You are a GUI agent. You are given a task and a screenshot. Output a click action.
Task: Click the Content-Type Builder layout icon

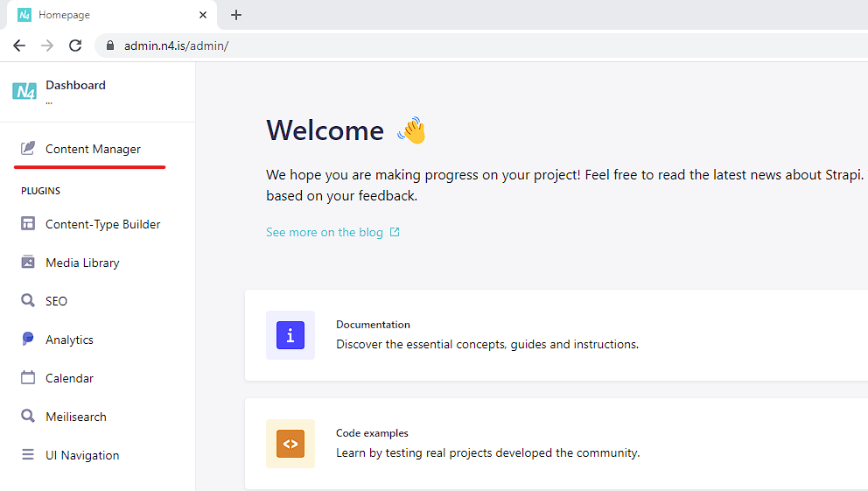point(28,224)
